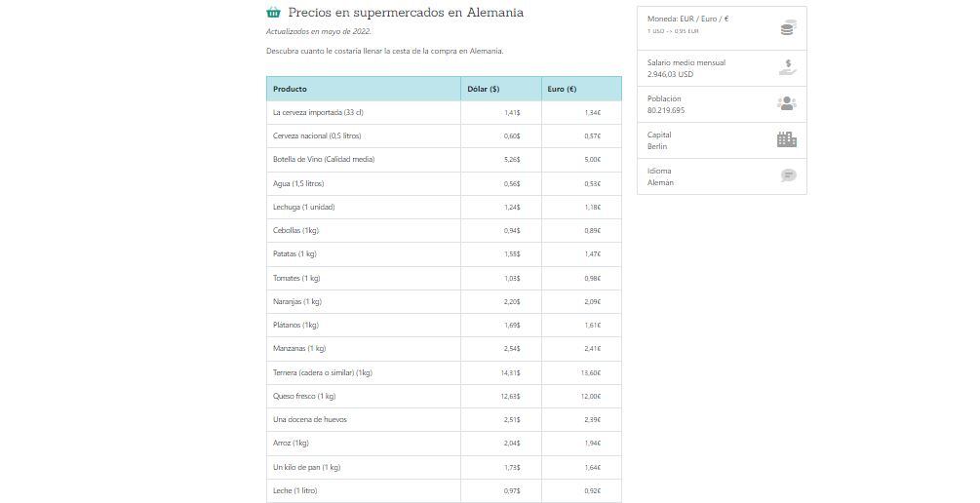The width and height of the screenshot is (980, 503).
Task: Click the speech bubble icon for Idioma
Action: click(x=788, y=175)
